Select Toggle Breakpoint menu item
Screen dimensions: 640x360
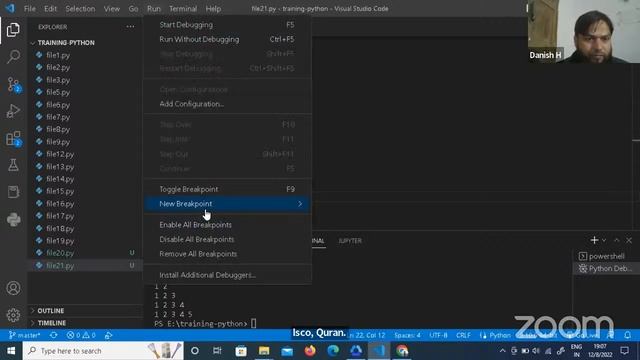tap(227, 189)
